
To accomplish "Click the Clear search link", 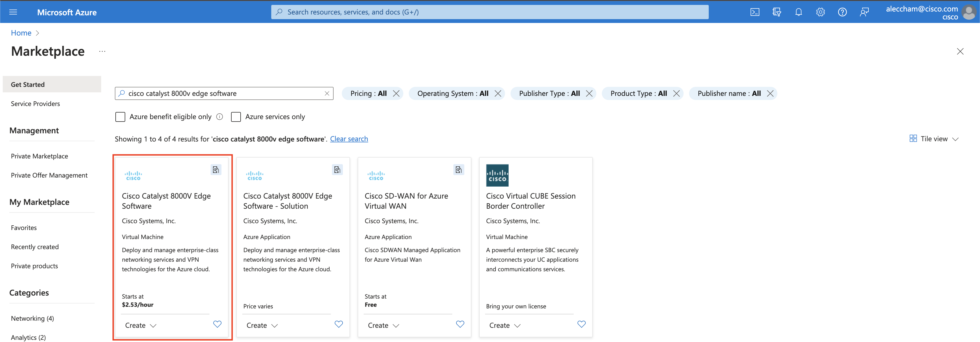I will (349, 139).
